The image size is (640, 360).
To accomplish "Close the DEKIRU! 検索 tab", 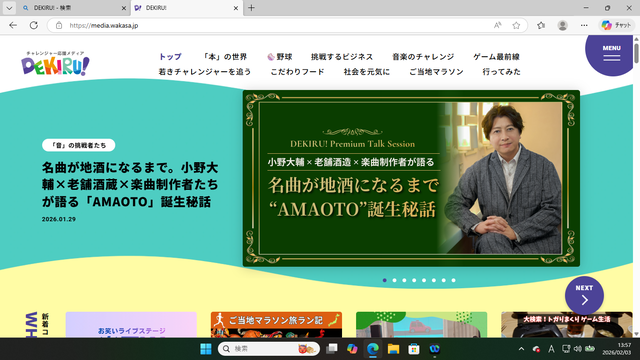I will [x=124, y=8].
